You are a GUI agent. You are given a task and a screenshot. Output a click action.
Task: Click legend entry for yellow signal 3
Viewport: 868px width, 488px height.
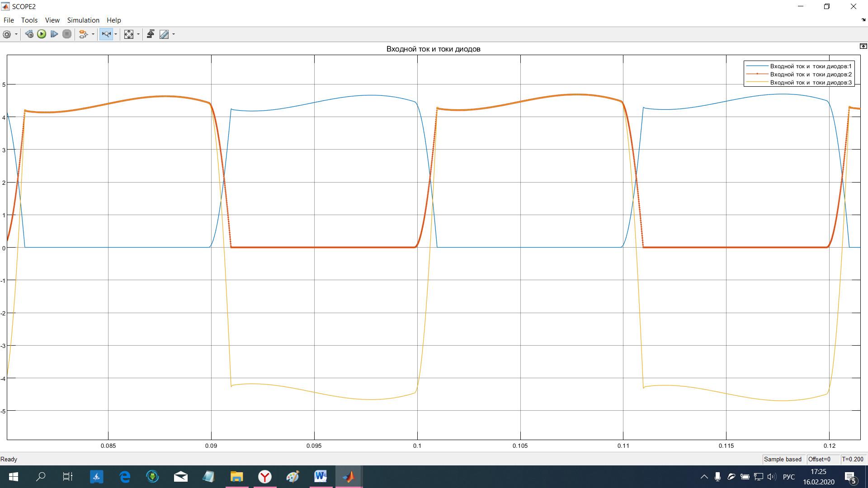pyautogui.click(x=810, y=83)
